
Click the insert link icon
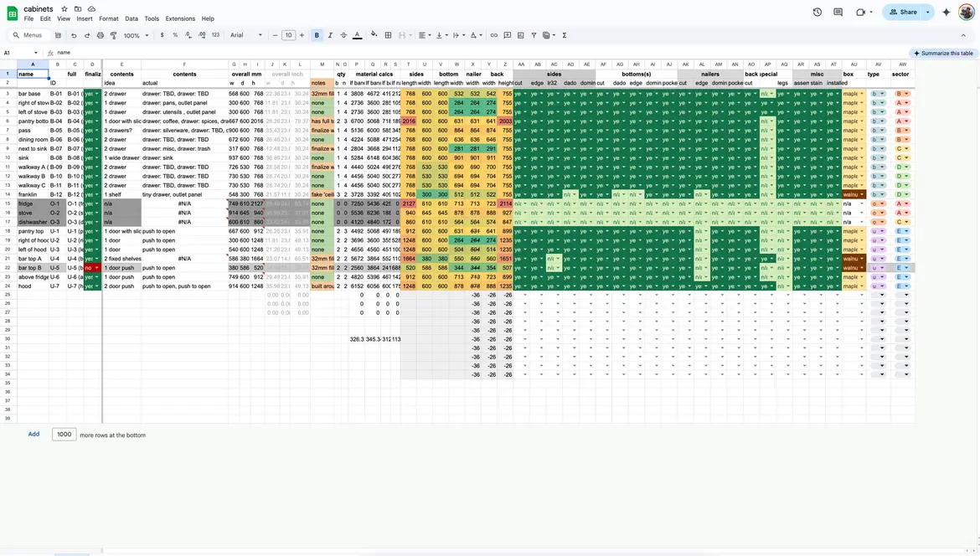click(493, 35)
